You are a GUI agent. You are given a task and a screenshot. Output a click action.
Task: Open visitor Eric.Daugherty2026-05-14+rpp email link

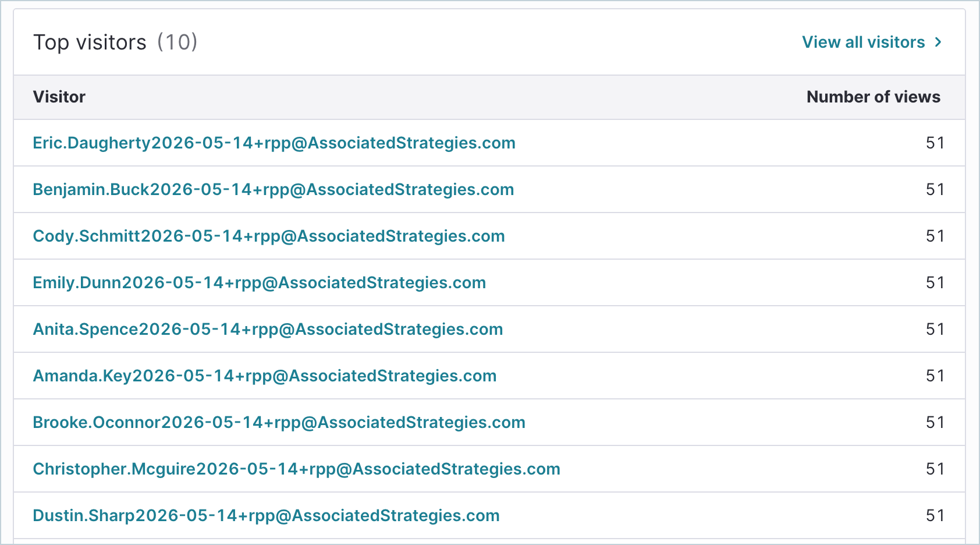[x=274, y=143]
